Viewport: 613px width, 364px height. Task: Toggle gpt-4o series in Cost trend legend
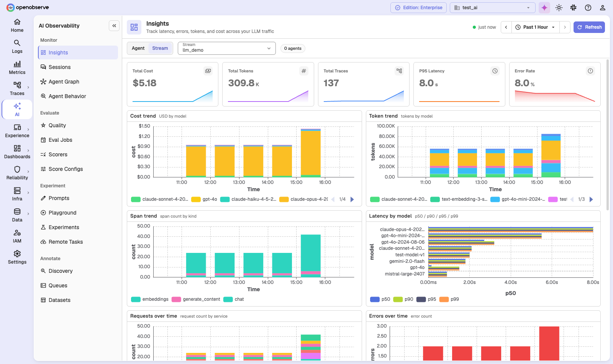204,199
